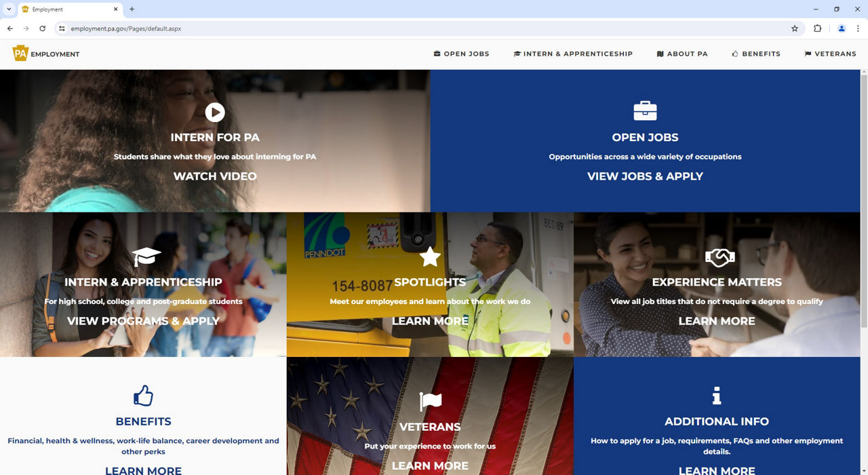Click the PA Employment keystone logo
Viewport: 868px width, 475px height.
point(46,54)
